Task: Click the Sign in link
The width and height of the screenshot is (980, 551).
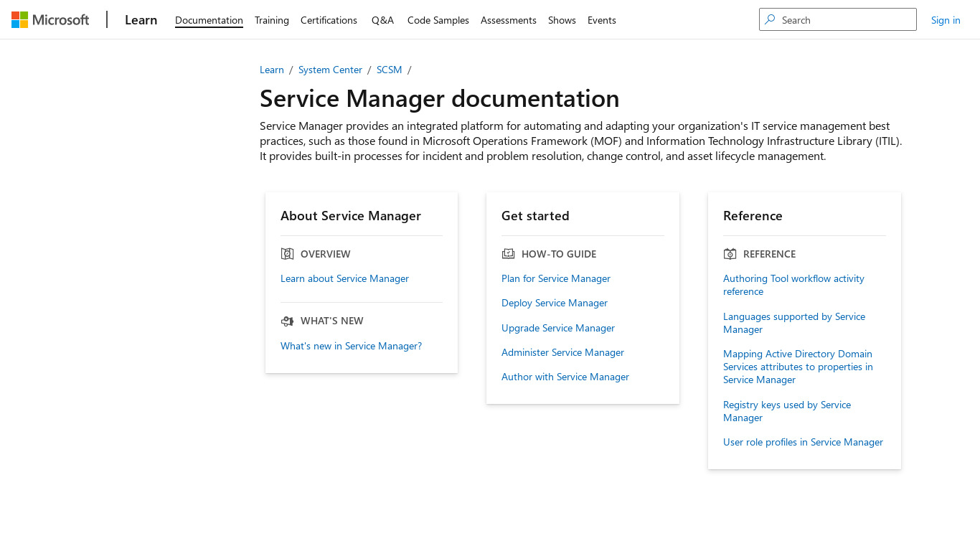Action: coord(946,20)
